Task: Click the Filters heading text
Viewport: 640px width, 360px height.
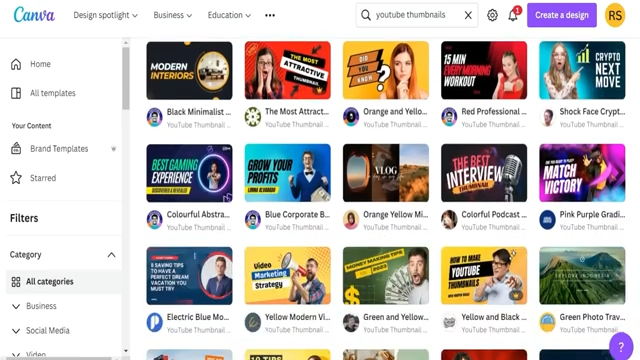Action: pyautogui.click(x=24, y=218)
